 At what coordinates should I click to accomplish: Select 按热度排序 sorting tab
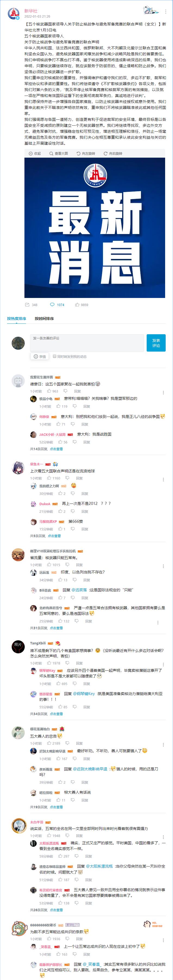[x=16, y=319]
